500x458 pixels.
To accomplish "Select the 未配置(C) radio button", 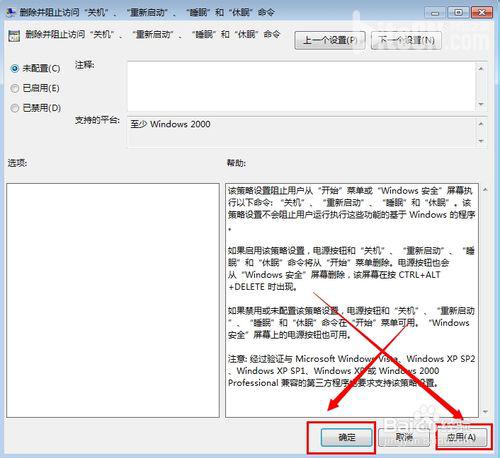I will (x=15, y=69).
